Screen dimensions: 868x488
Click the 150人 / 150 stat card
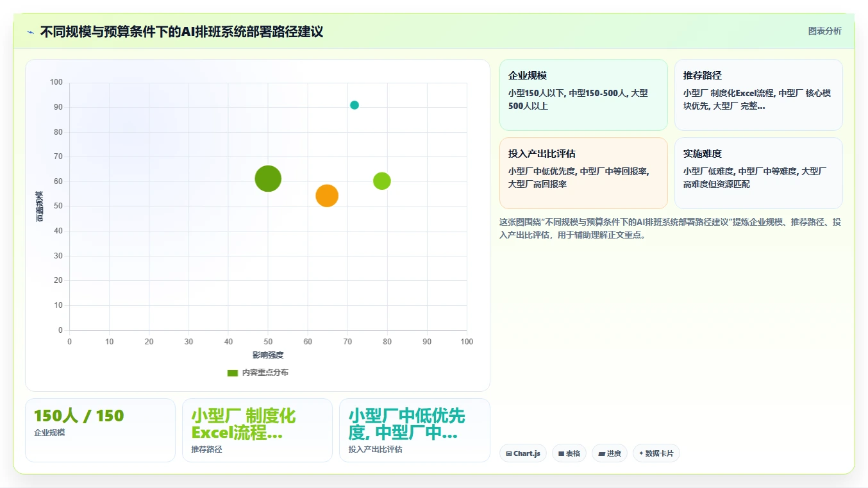click(100, 430)
